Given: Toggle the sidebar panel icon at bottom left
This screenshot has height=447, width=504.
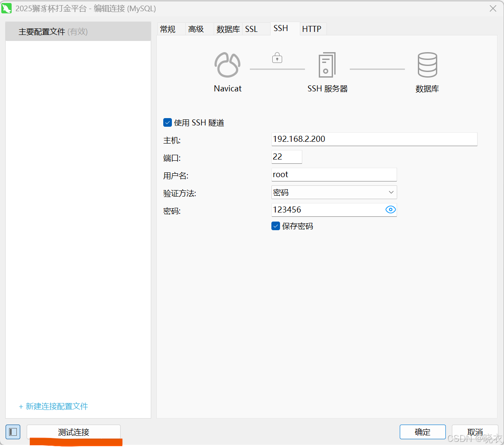Looking at the screenshot, I should click(x=13, y=432).
